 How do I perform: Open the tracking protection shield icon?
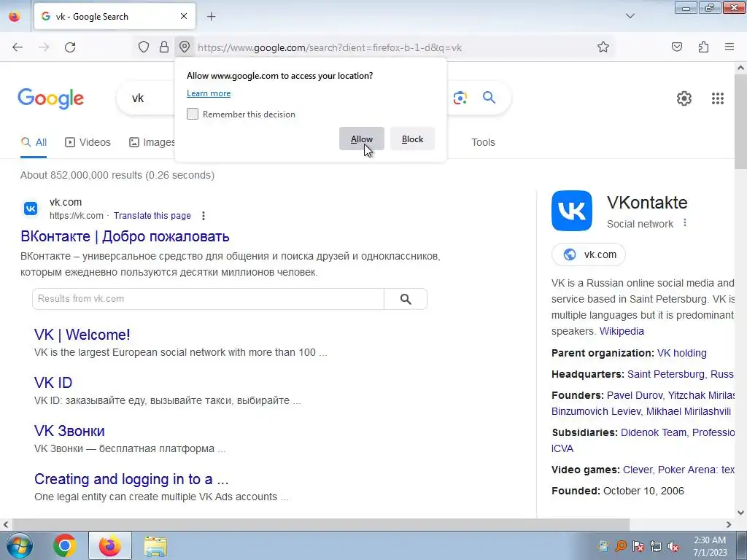pos(144,47)
